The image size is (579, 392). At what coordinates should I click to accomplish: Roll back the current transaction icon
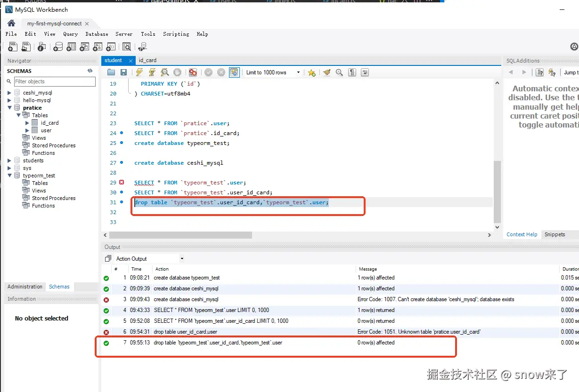click(221, 72)
